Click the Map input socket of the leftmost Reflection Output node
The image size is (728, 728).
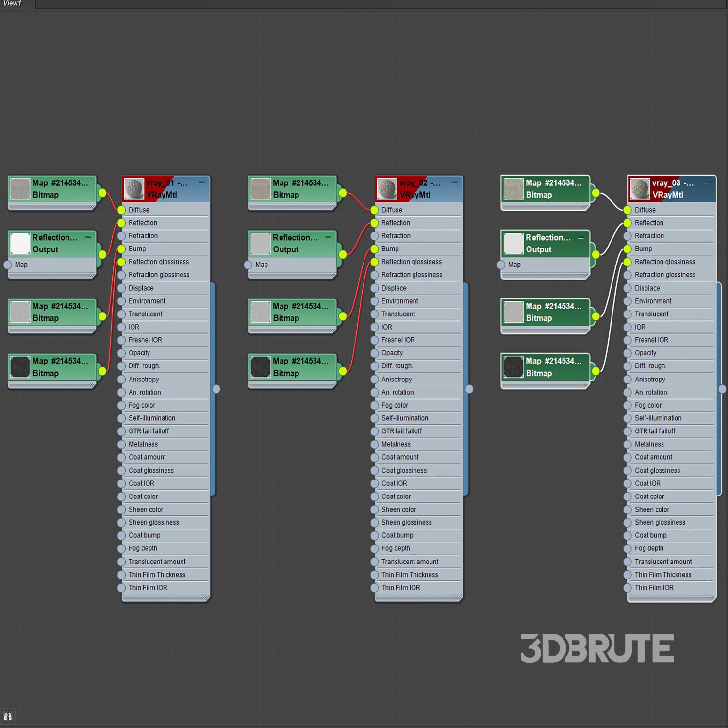click(x=8, y=265)
